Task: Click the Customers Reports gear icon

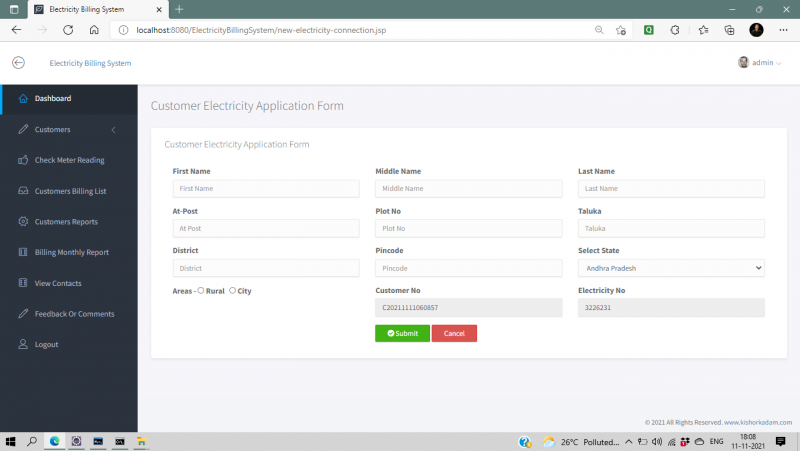Action: click(x=23, y=221)
